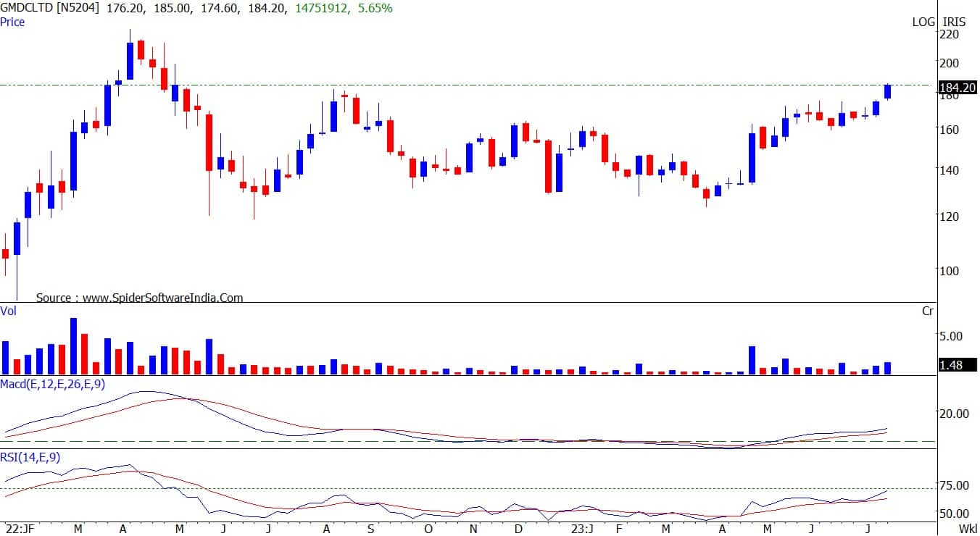
Task: Click the 22:JF marker on time axis
Action: coord(19,529)
